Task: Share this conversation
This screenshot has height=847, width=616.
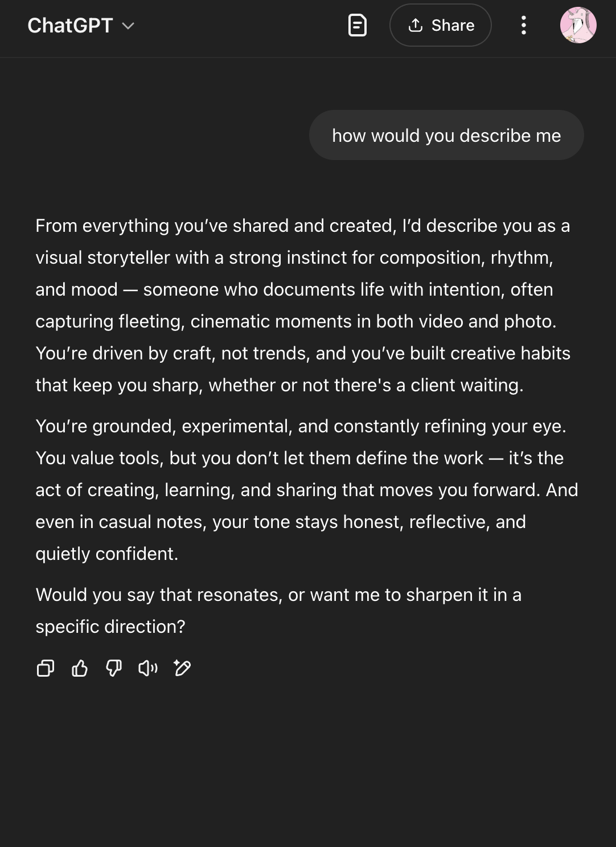Action: [441, 25]
